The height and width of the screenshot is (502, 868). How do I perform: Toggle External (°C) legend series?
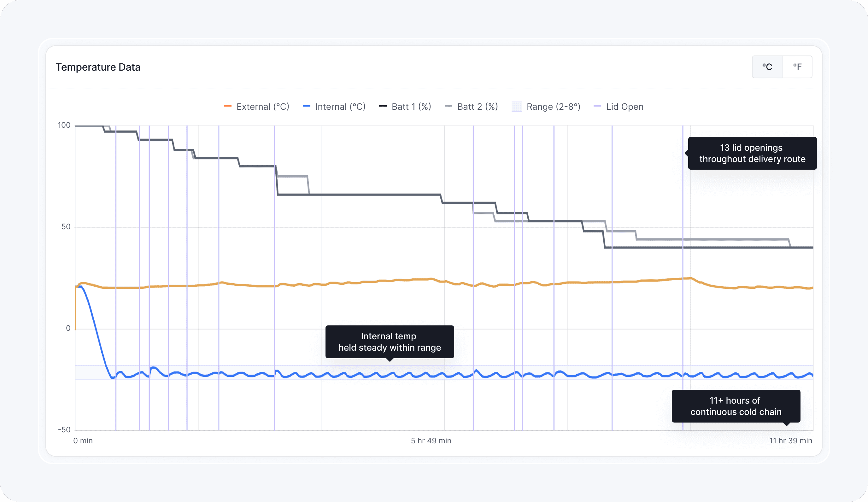262,107
